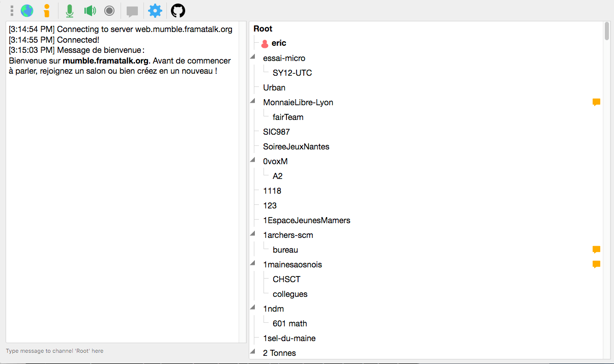The width and height of the screenshot is (614, 364).
Task: Deafen audio using speaker icon
Action: tap(90, 10)
